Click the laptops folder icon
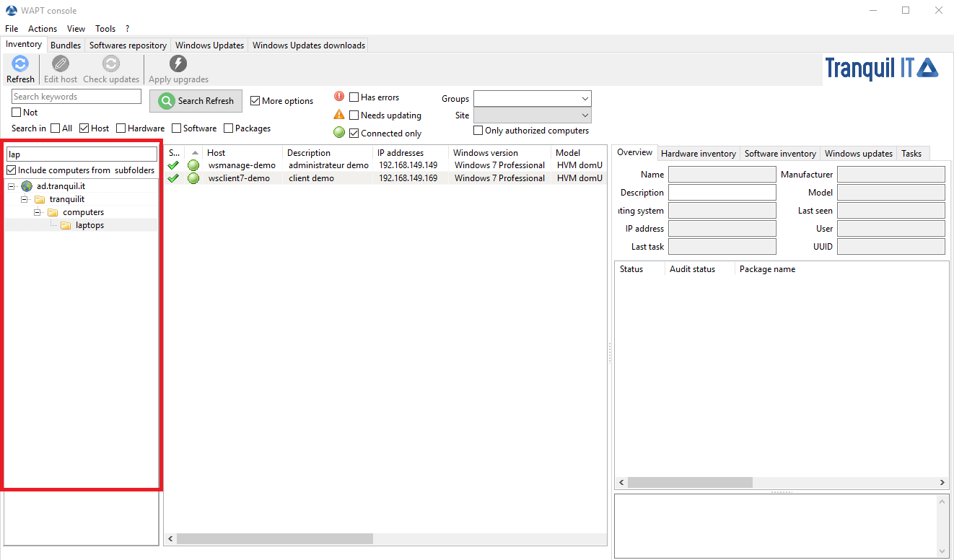Screen dimensions: 954x560 click(66, 225)
